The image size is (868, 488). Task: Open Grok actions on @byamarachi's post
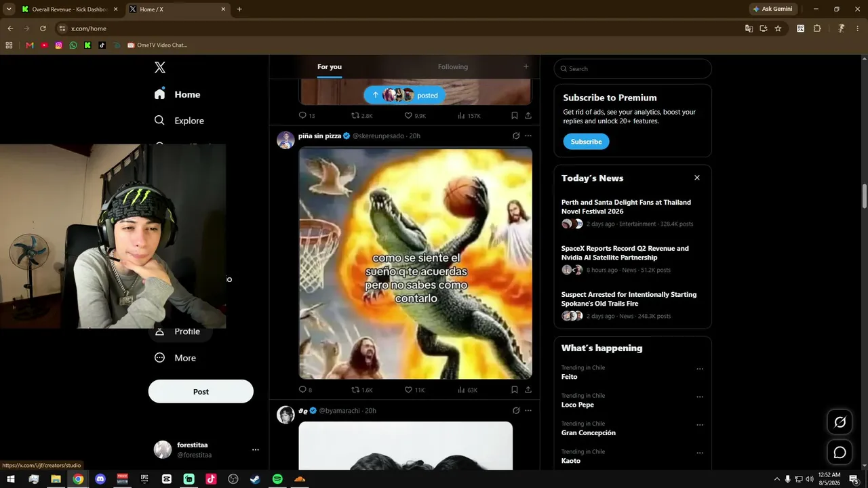coord(516,410)
